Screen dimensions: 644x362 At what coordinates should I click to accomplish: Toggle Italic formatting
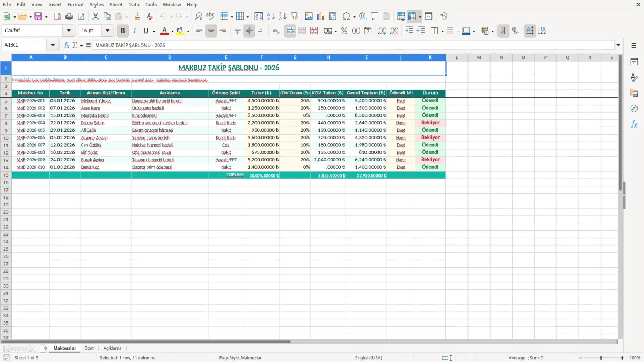point(135,31)
